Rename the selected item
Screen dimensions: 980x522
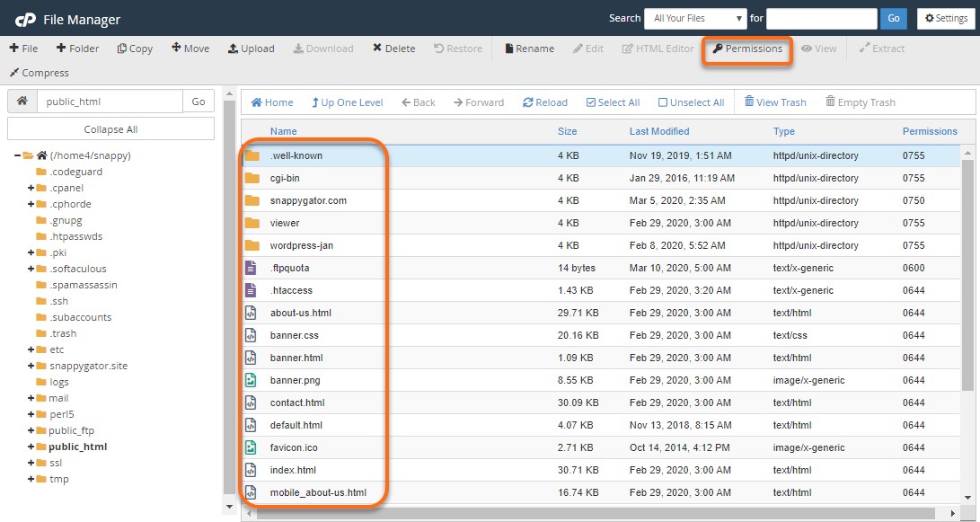[x=529, y=49]
